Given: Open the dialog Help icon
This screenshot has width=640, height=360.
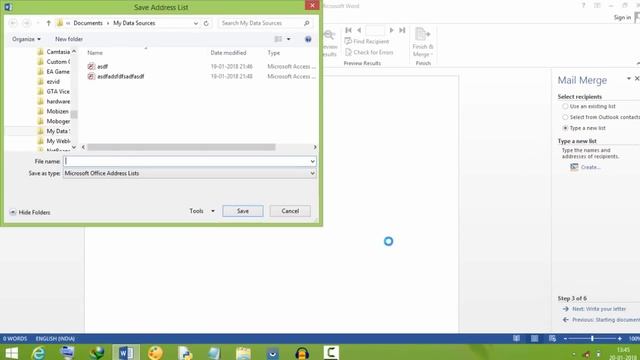Looking at the screenshot, I should tap(308, 39).
